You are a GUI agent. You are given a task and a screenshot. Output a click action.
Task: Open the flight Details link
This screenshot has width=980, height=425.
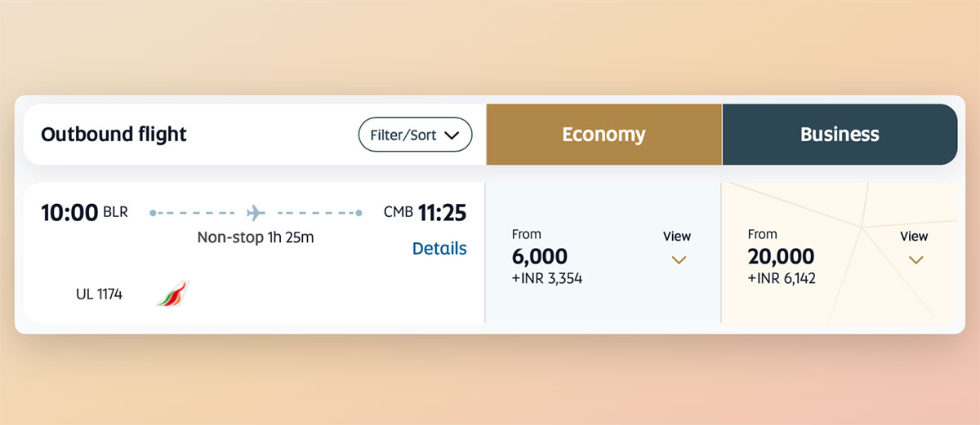439,249
